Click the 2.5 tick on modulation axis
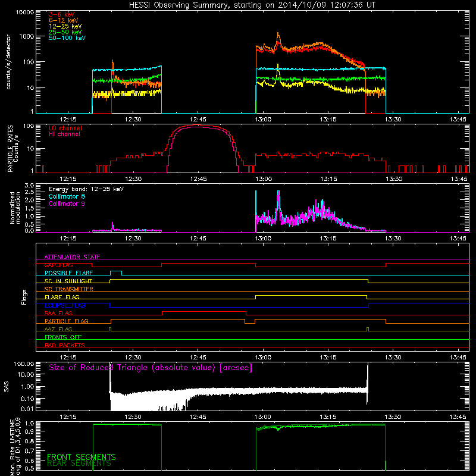Viewport: 476px width, 476px height. click(x=29, y=192)
